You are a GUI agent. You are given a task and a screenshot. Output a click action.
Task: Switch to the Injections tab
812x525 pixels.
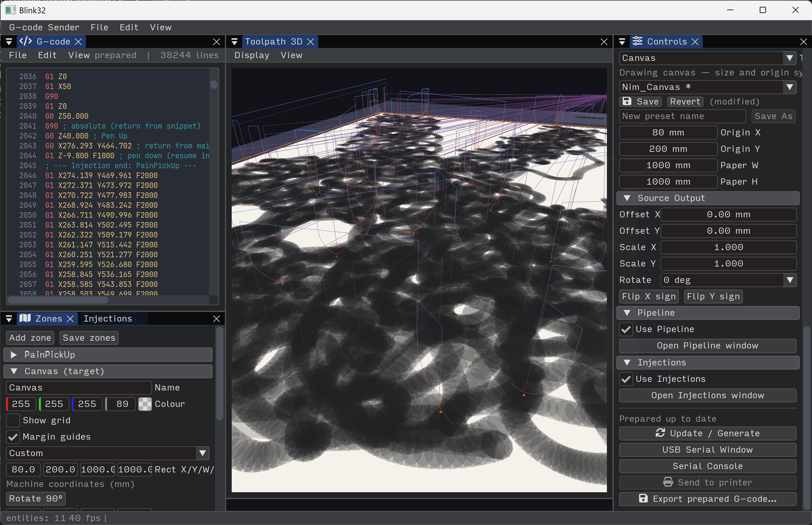pos(108,318)
